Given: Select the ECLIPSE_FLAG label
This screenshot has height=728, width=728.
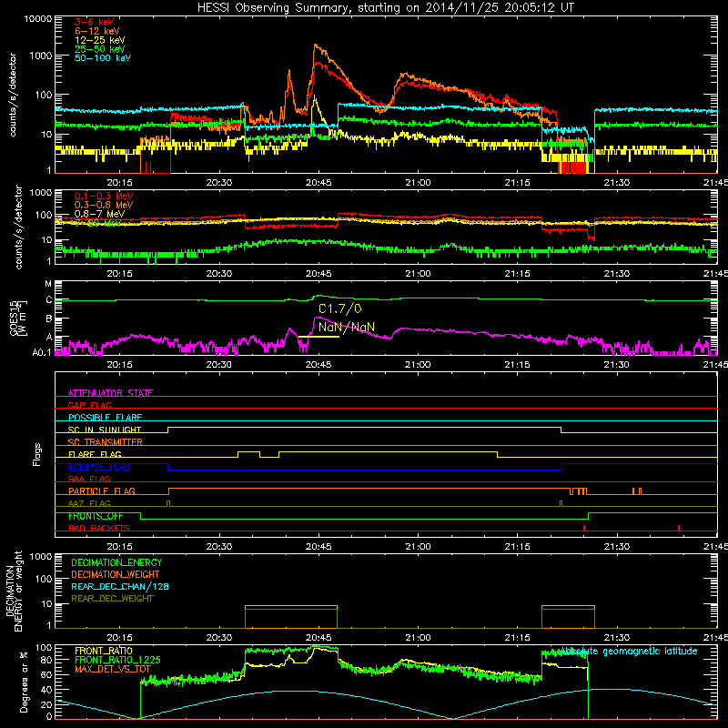Looking at the screenshot, I should point(99,467).
